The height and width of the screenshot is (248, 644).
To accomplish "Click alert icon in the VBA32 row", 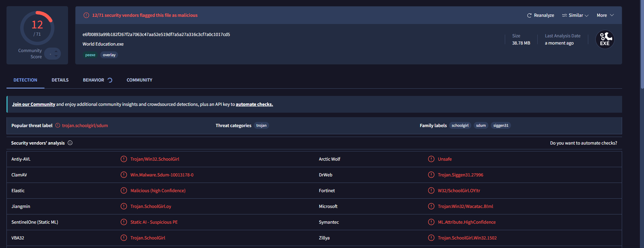I will click(124, 238).
